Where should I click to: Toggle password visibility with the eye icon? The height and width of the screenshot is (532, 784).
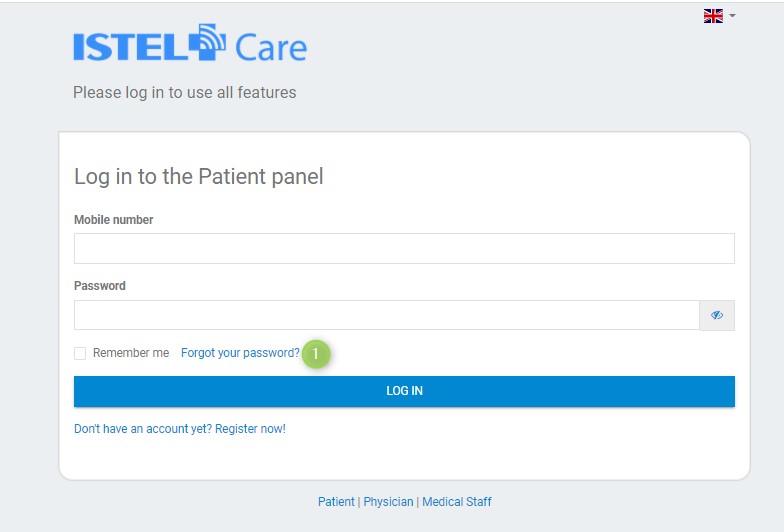coord(717,315)
